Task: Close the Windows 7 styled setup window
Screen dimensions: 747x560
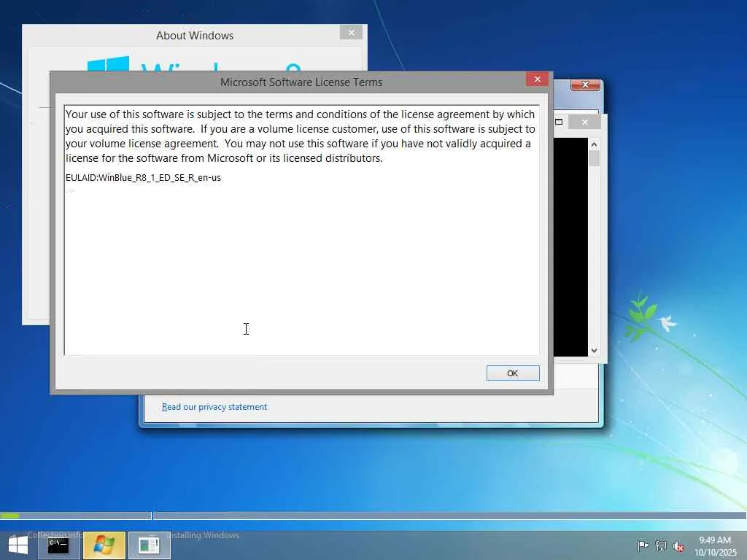Action: point(586,85)
